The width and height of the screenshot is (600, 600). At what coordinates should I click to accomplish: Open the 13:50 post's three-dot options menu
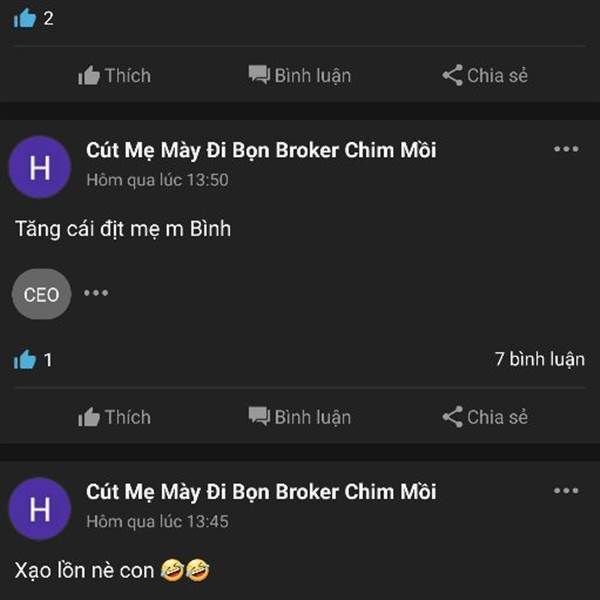coord(566,149)
